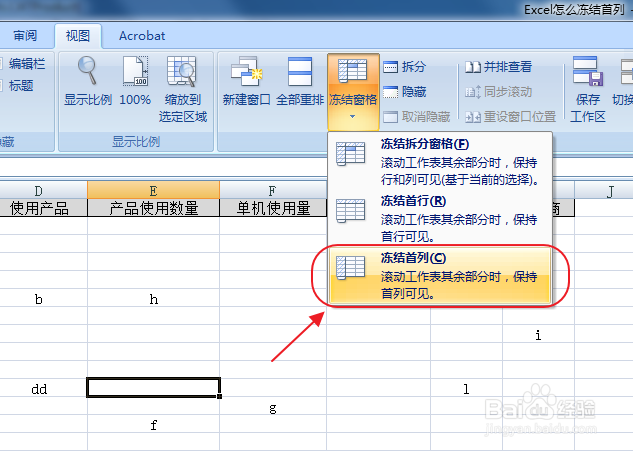Image resolution: width=633 pixels, height=451 pixels.
Task: Choose 冻结首列(C) freeze first column
Action: click(x=440, y=275)
